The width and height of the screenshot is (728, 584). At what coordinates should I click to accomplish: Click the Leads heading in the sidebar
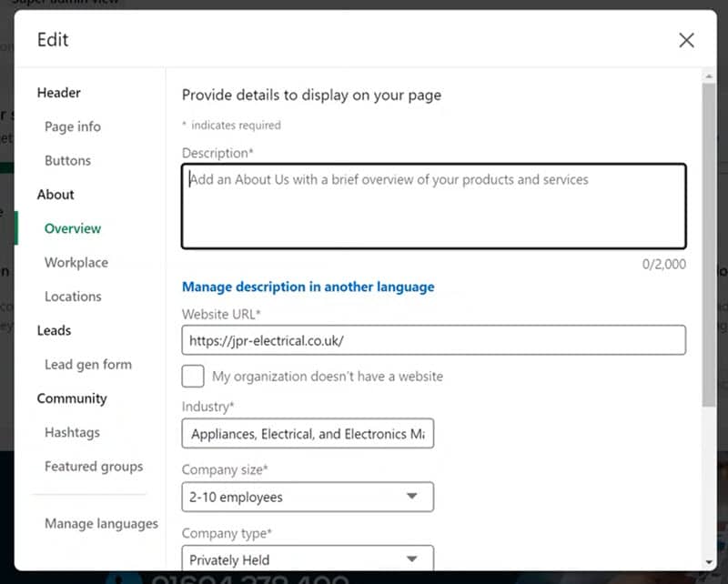54,330
